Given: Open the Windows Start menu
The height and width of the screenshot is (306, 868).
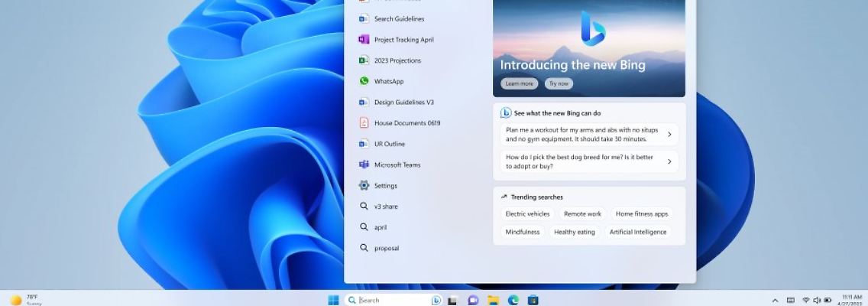Looking at the screenshot, I should click(333, 300).
